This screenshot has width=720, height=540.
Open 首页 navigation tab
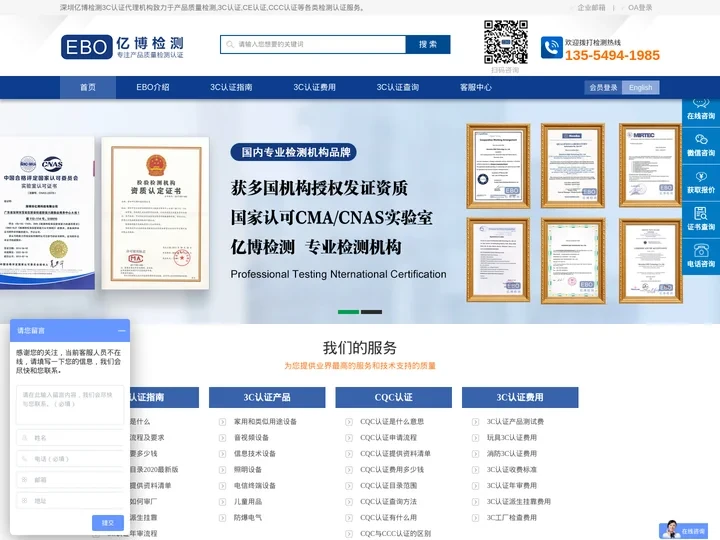click(88, 87)
